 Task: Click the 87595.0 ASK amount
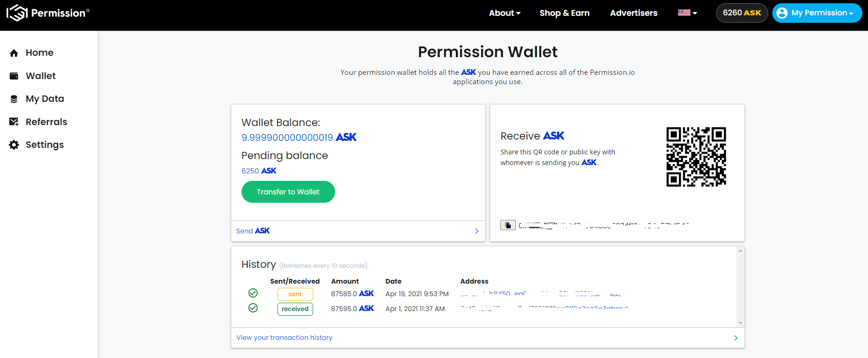pos(352,309)
